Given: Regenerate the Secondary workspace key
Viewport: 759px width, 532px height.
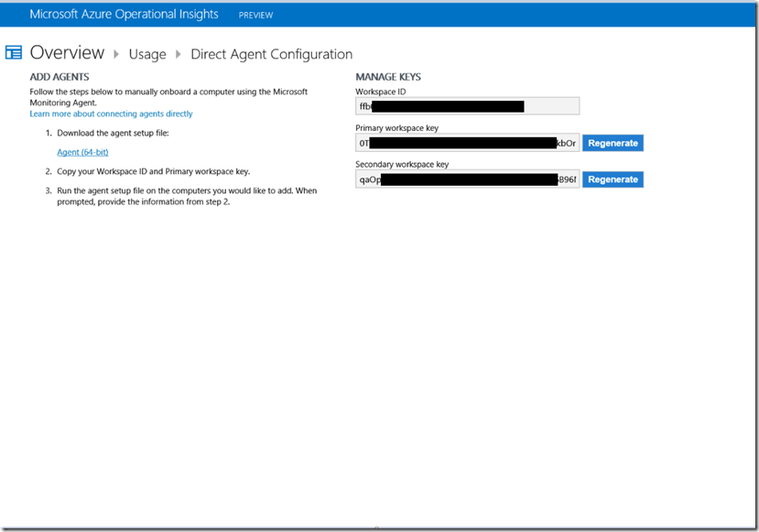Looking at the screenshot, I should [613, 179].
